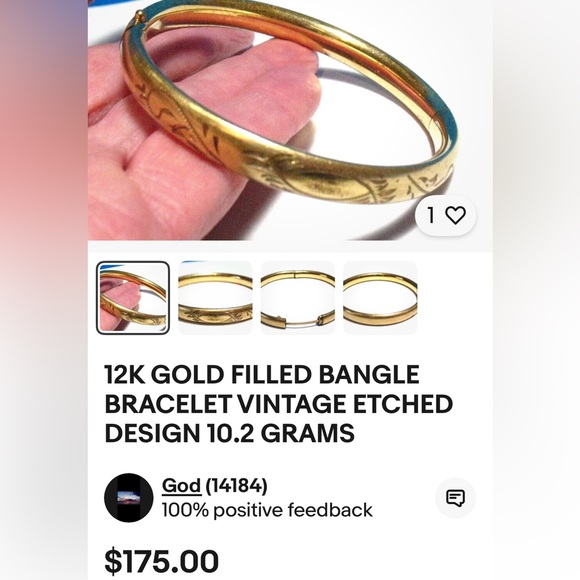Click the bangle hinge pin at top of photo
Image resolution: width=580 pixels, height=580 pixels.
coord(140,16)
